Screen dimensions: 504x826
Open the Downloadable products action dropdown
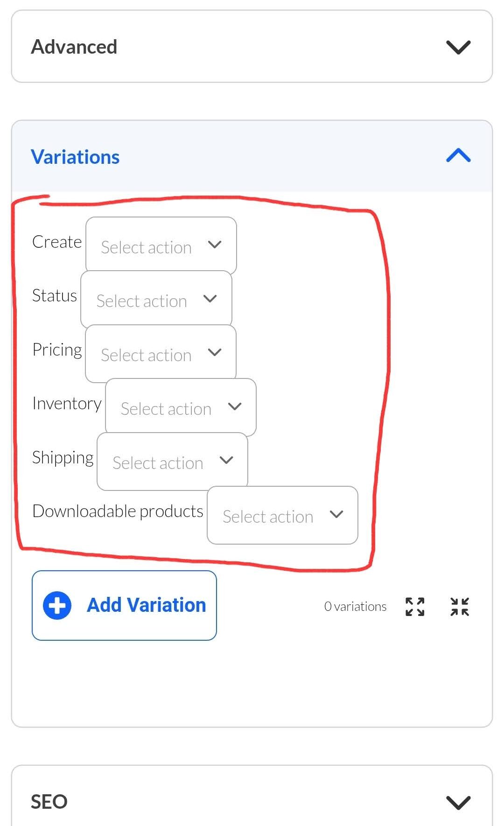tap(282, 515)
